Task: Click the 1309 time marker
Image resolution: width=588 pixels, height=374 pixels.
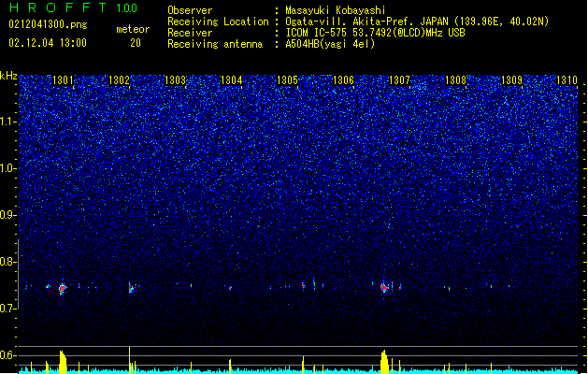Action: 512,80
